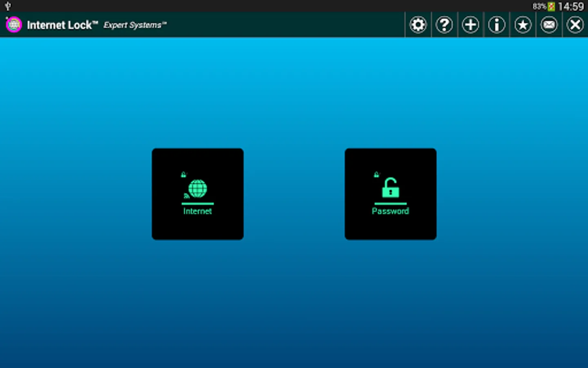Screen dimensions: 588x368
Task: Tap the star icon in the toolbar
Action: pos(523,25)
